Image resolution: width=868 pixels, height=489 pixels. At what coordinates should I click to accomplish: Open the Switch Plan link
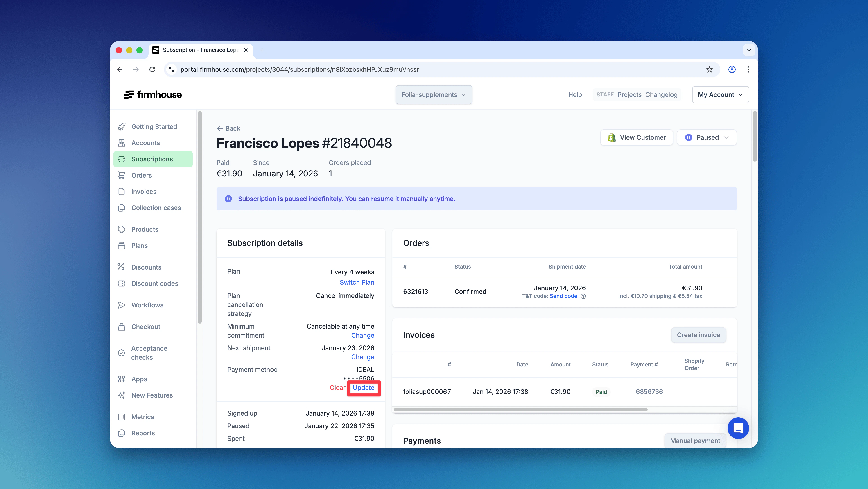(x=357, y=282)
